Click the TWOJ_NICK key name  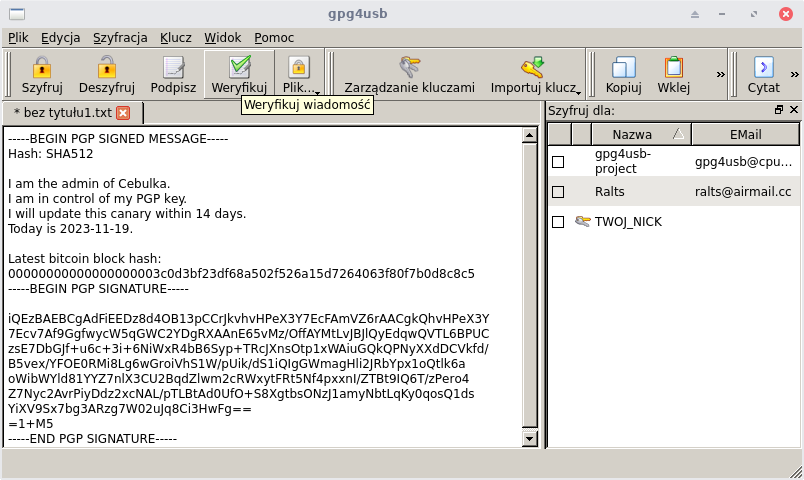pos(628,222)
